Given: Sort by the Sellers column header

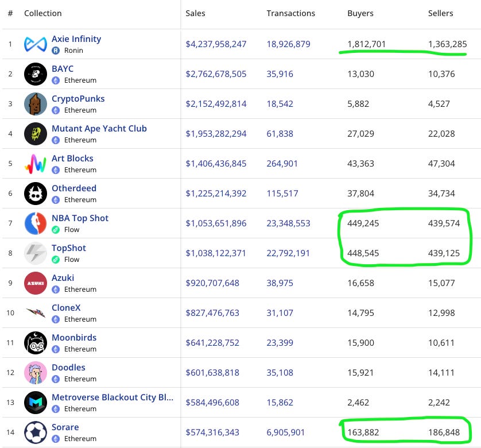Looking at the screenshot, I should click(x=440, y=13).
